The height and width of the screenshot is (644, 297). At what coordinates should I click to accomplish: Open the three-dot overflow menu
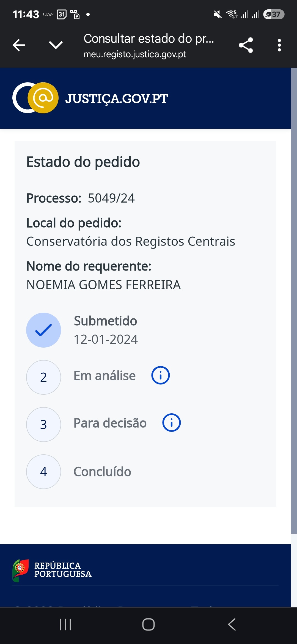coord(279,45)
